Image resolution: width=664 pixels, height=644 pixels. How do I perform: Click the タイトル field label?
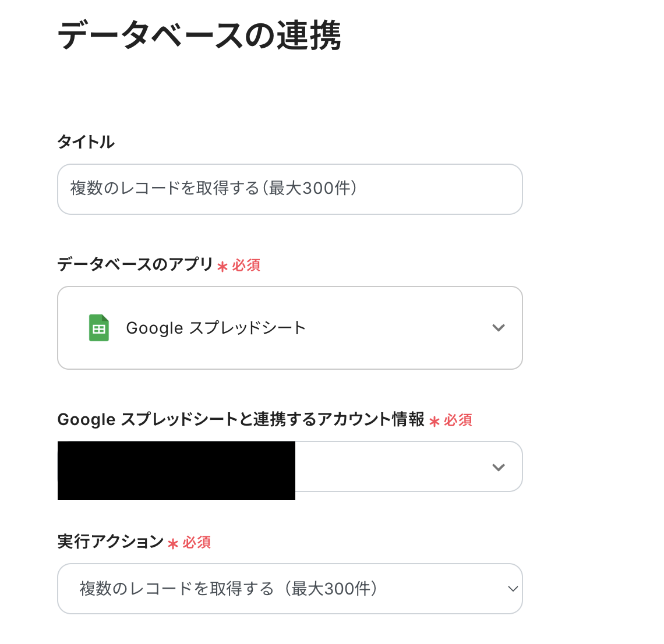86,141
